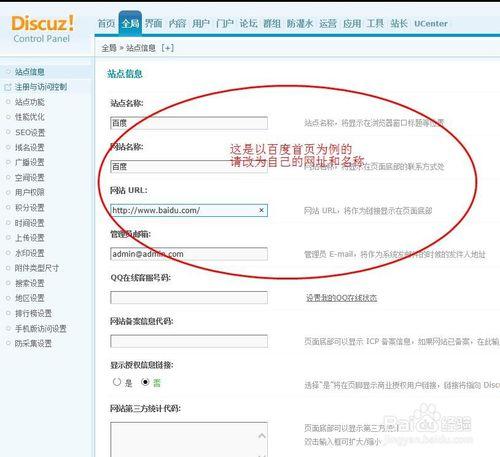Open 搜索设置 in the sidebar

click(x=30, y=283)
